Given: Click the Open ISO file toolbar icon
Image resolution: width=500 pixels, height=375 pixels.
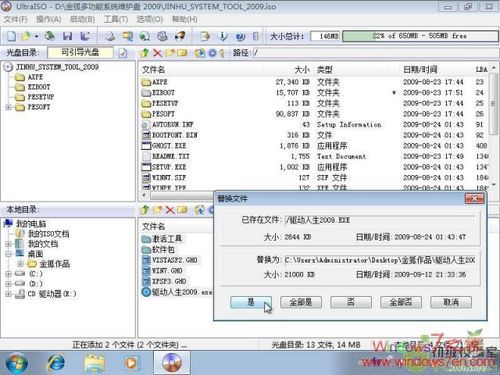Looking at the screenshot, I should click(26, 36).
